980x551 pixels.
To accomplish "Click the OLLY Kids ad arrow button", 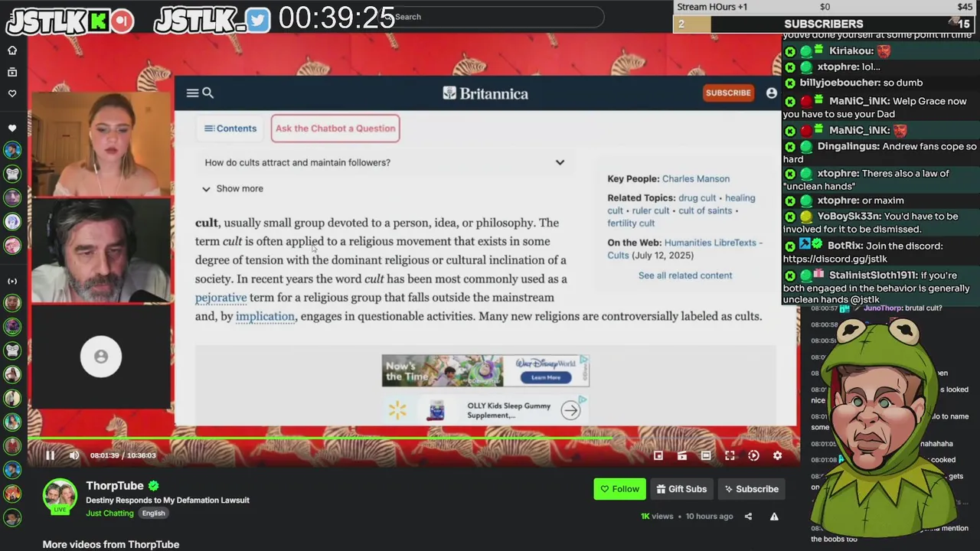I will click(570, 410).
